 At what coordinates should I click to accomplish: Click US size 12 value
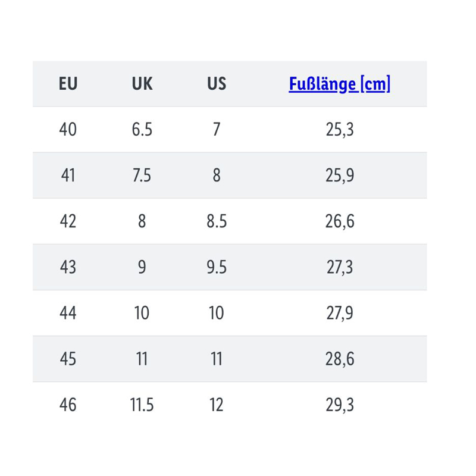pos(217,405)
